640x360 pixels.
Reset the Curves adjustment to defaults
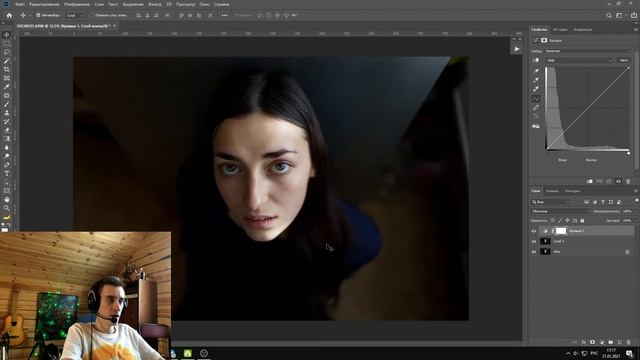609,181
